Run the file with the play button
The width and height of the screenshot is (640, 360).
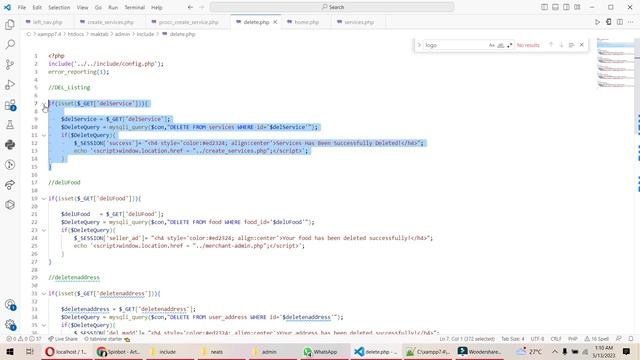[597, 22]
